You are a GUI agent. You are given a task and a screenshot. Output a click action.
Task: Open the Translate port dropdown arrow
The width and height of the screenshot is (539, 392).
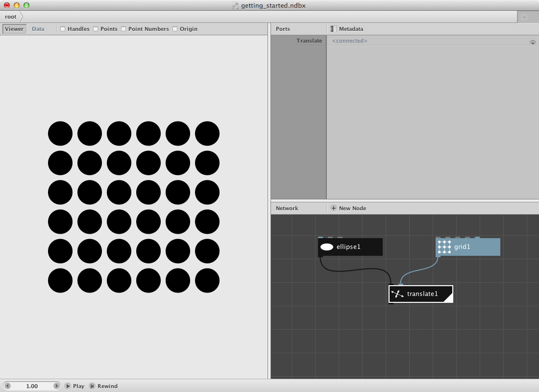click(x=533, y=42)
